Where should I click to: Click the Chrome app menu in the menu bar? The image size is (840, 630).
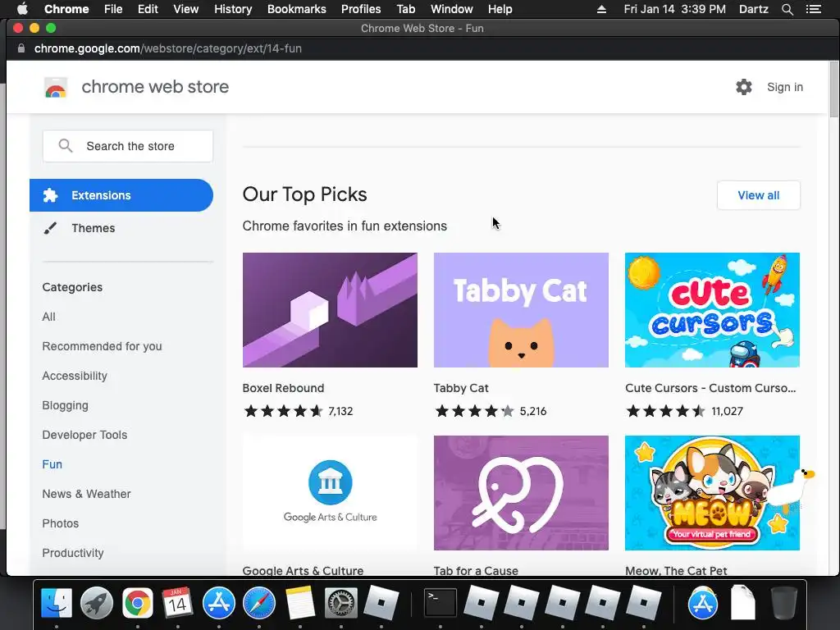click(x=66, y=9)
